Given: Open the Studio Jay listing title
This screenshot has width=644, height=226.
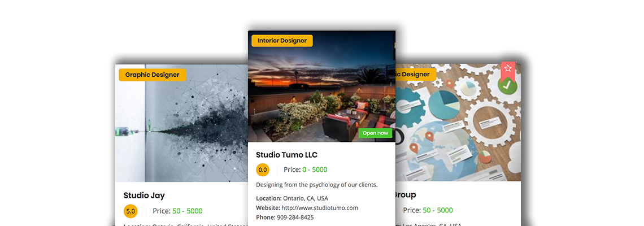Looking at the screenshot, I should [144, 195].
